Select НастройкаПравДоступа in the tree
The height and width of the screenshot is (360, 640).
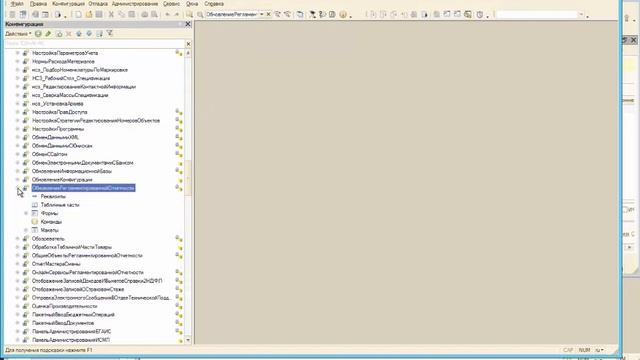pyautogui.click(x=60, y=112)
